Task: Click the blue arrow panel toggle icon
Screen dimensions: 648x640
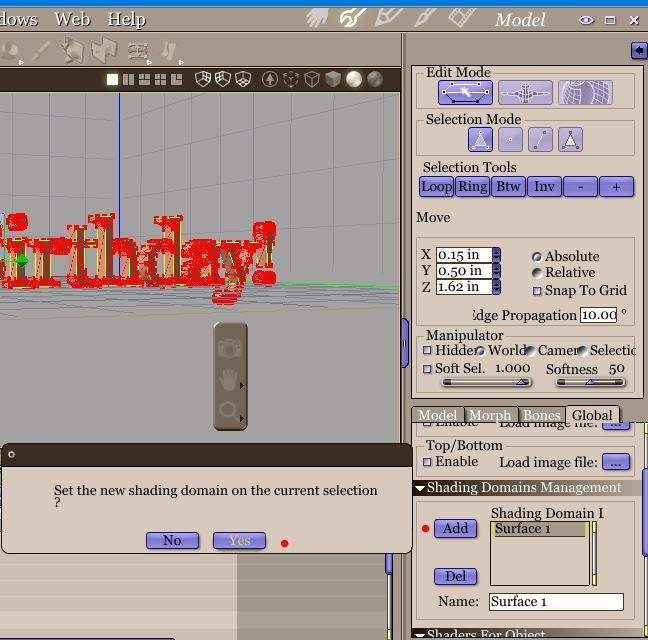Action: (x=639, y=50)
